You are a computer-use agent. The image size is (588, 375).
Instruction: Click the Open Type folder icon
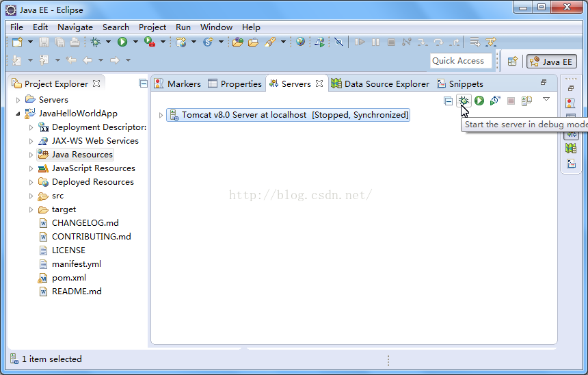(238, 42)
